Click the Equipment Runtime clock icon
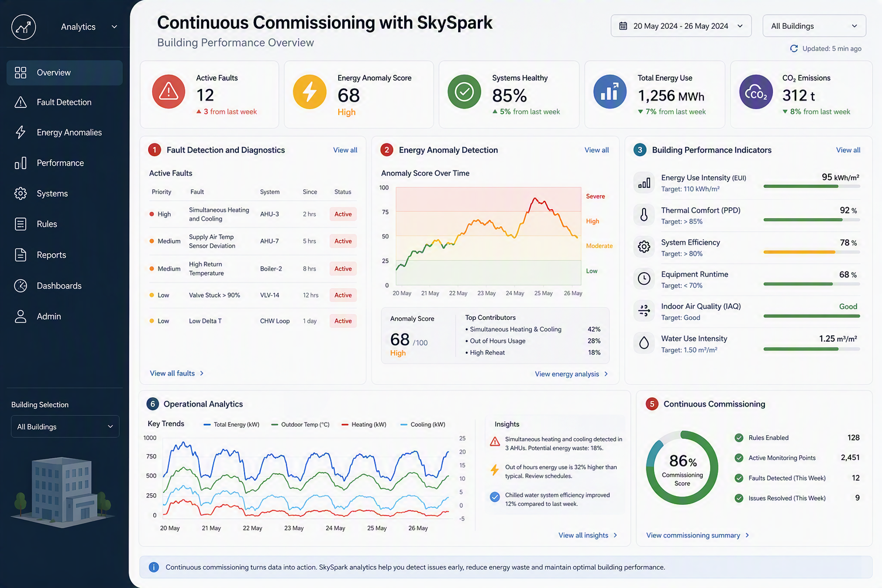This screenshot has width=882, height=588. click(x=644, y=279)
